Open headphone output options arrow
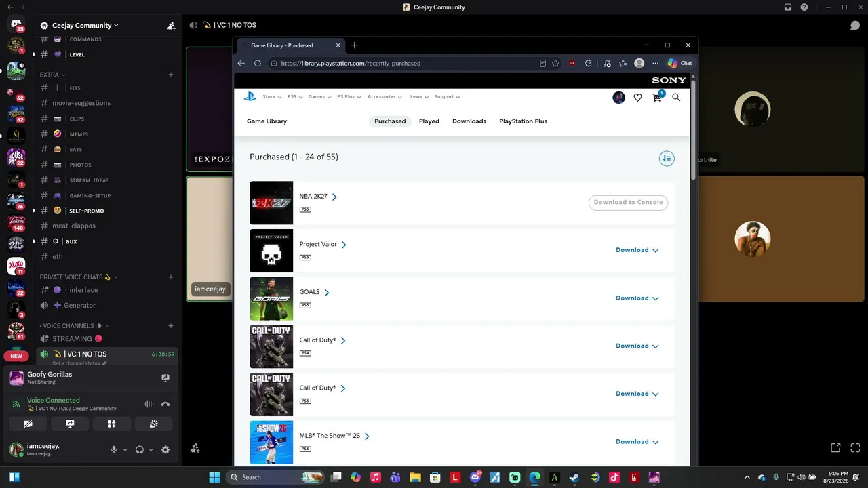The height and width of the screenshot is (488, 868). pyautogui.click(x=151, y=450)
